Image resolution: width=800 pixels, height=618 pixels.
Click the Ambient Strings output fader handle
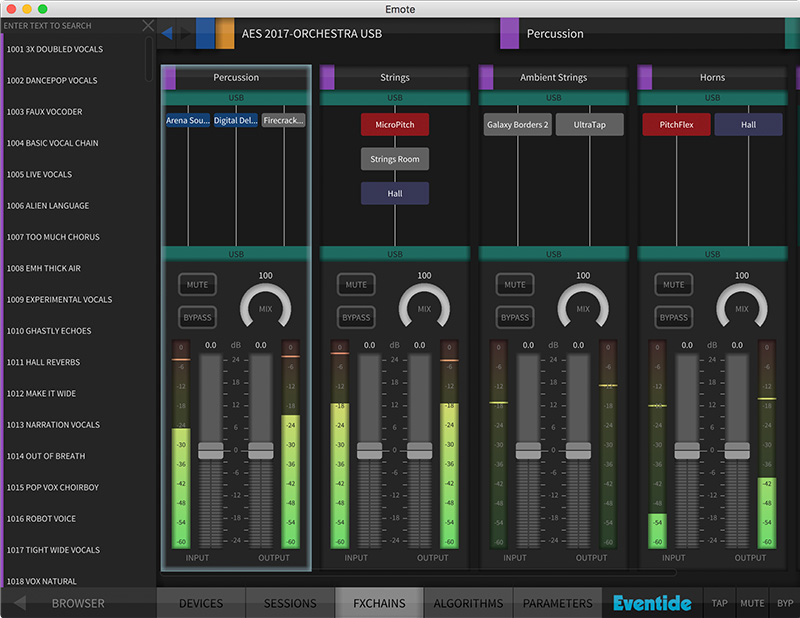click(578, 451)
